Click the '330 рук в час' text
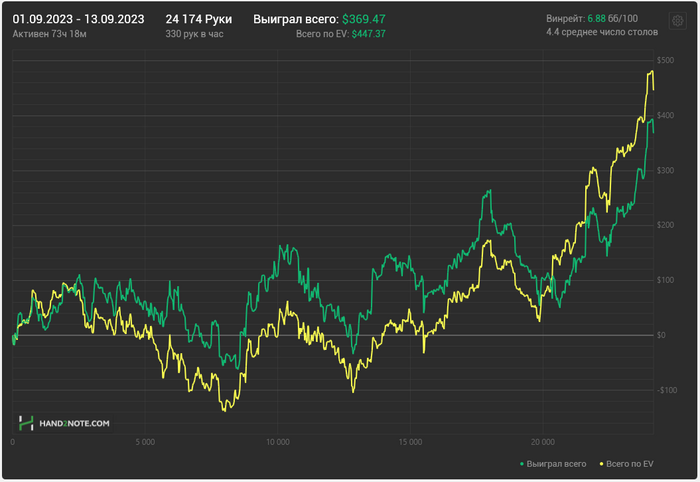The width and height of the screenshot is (700, 482). [194, 34]
